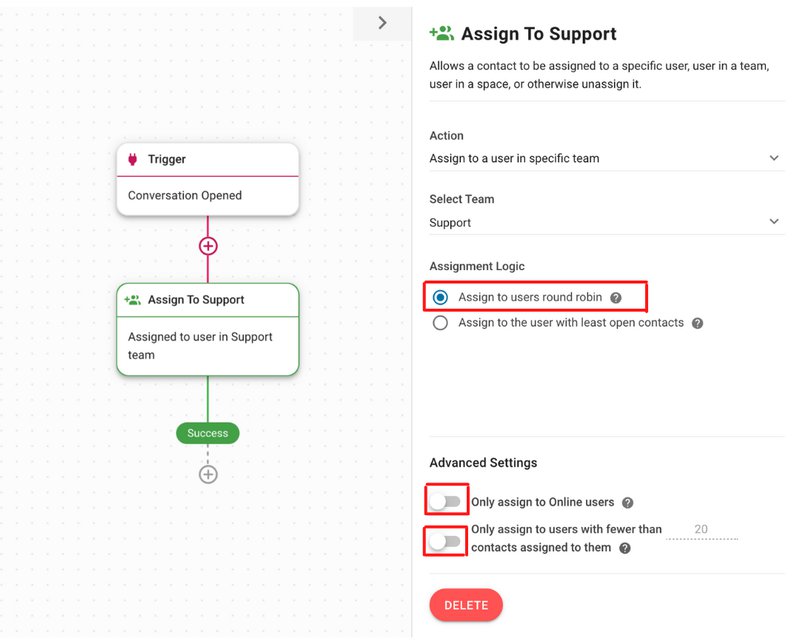
Task: Click the green Success branch label
Action: pyautogui.click(x=208, y=433)
